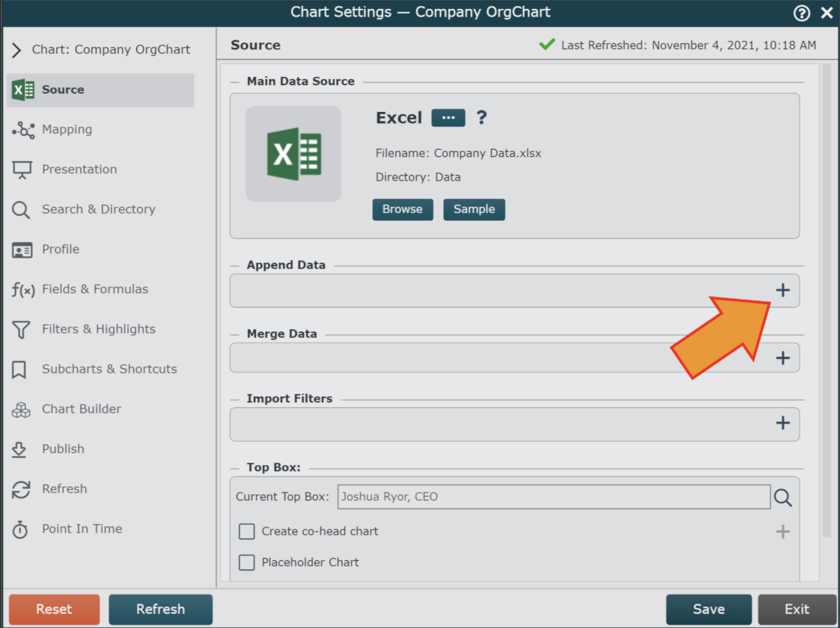Switch to the Mapping section
The width and height of the screenshot is (840, 628).
tap(67, 130)
